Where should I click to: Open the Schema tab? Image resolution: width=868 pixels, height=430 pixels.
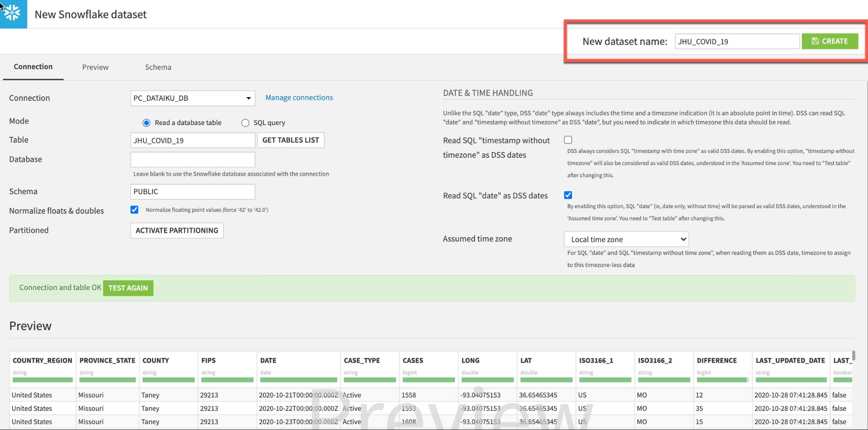pos(158,67)
